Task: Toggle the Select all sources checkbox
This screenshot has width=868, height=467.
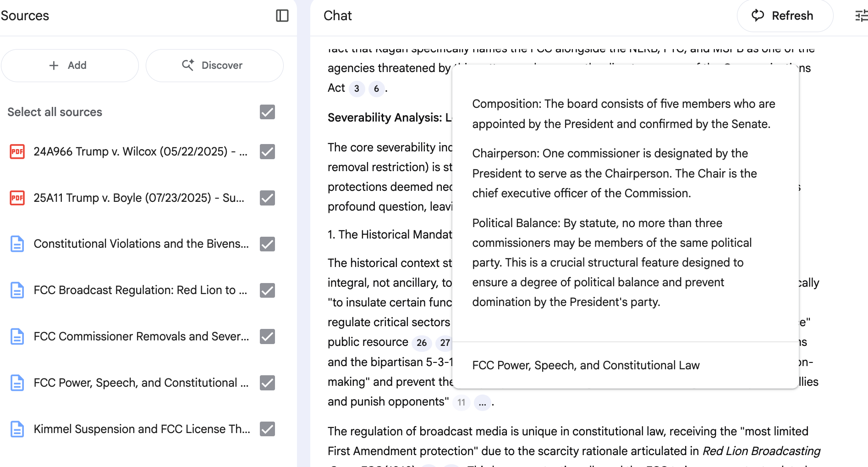Action: pyautogui.click(x=267, y=112)
